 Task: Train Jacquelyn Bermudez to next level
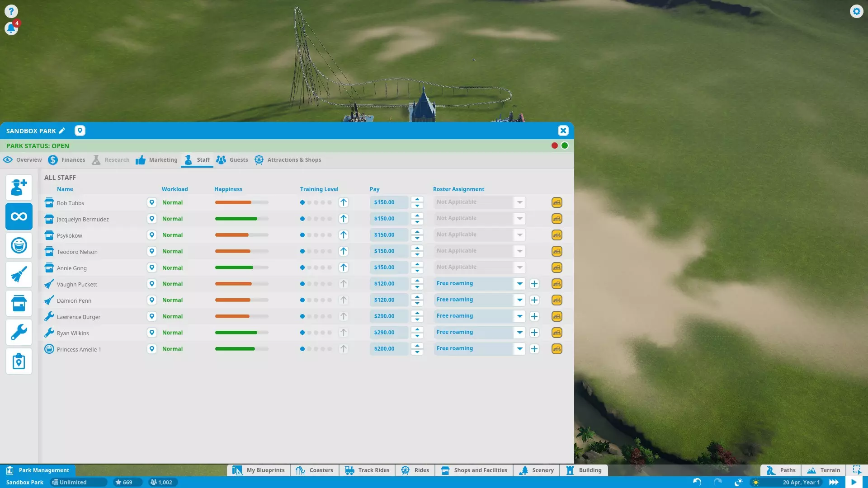[x=344, y=219]
